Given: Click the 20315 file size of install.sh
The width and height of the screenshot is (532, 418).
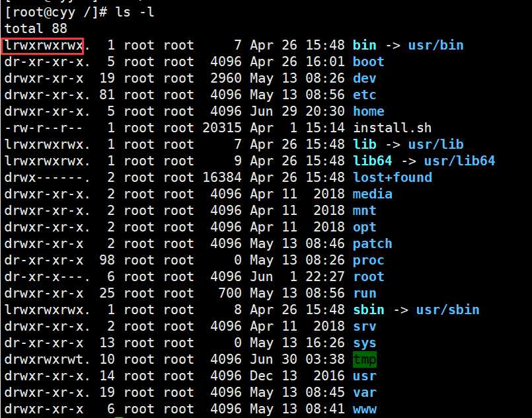Looking at the screenshot, I should click(x=222, y=128).
